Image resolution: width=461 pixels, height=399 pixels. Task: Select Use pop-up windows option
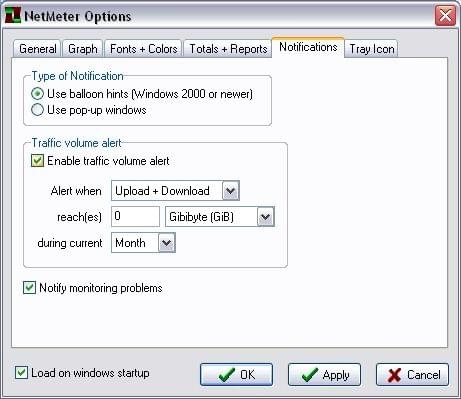pos(37,110)
